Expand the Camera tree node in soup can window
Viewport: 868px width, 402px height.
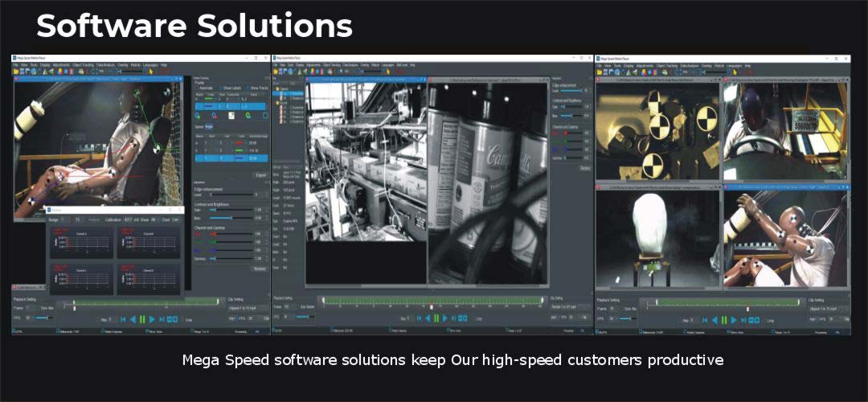pos(277,89)
